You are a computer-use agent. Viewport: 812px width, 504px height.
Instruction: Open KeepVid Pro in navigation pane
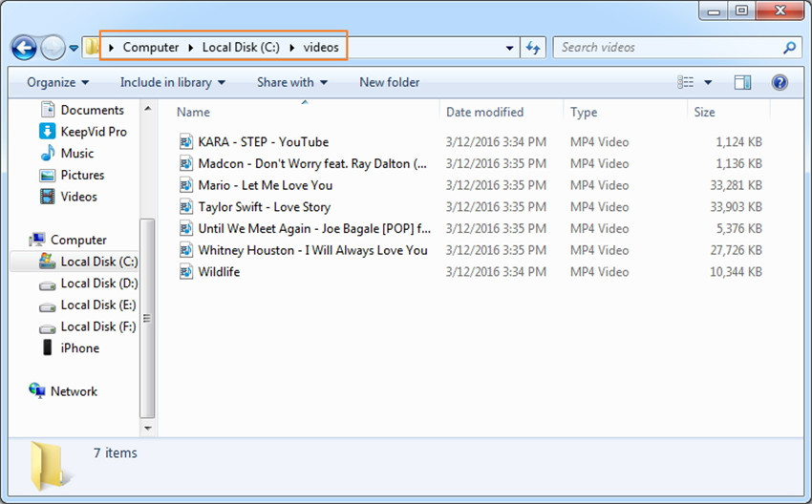point(93,132)
